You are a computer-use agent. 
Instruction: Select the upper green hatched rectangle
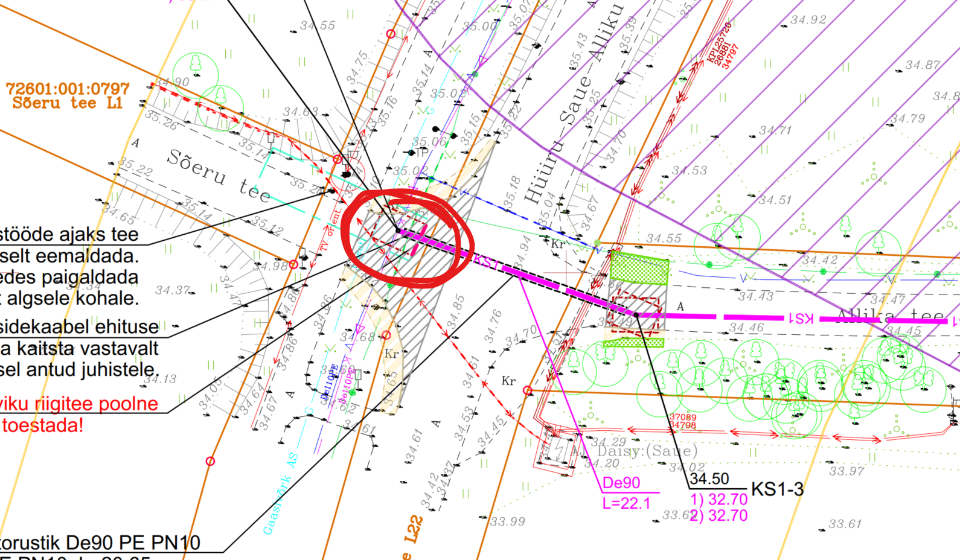point(639,269)
